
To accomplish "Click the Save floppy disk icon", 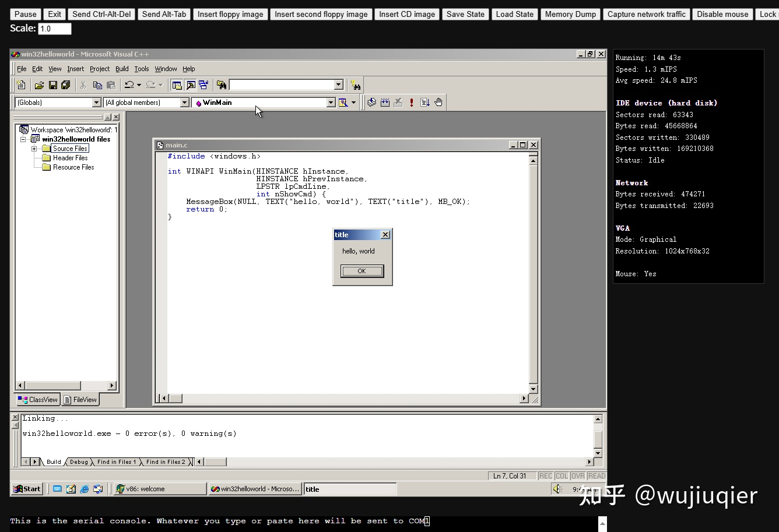I will 52,85.
